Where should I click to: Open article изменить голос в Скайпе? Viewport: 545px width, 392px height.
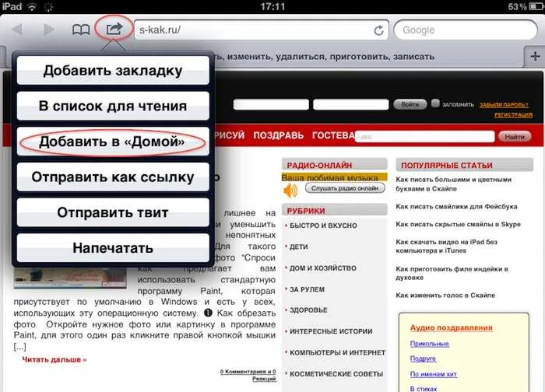coord(445,295)
